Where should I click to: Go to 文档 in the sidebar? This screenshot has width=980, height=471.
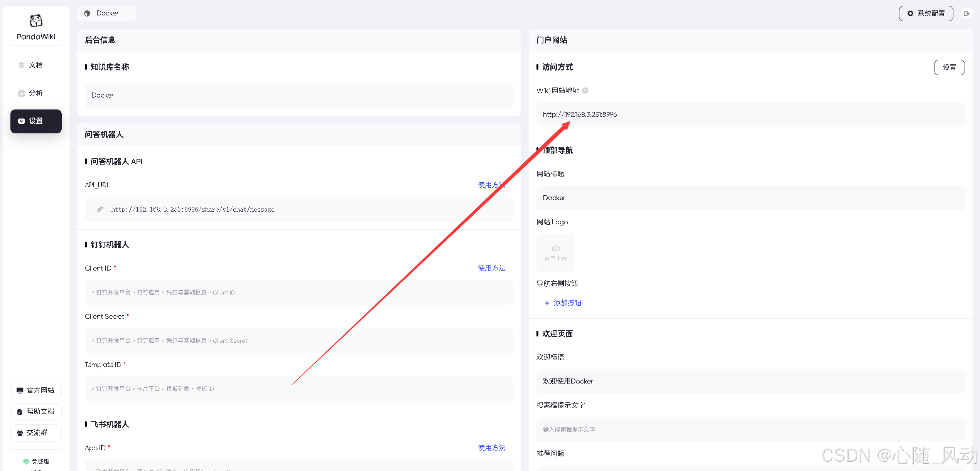pyautogui.click(x=36, y=65)
